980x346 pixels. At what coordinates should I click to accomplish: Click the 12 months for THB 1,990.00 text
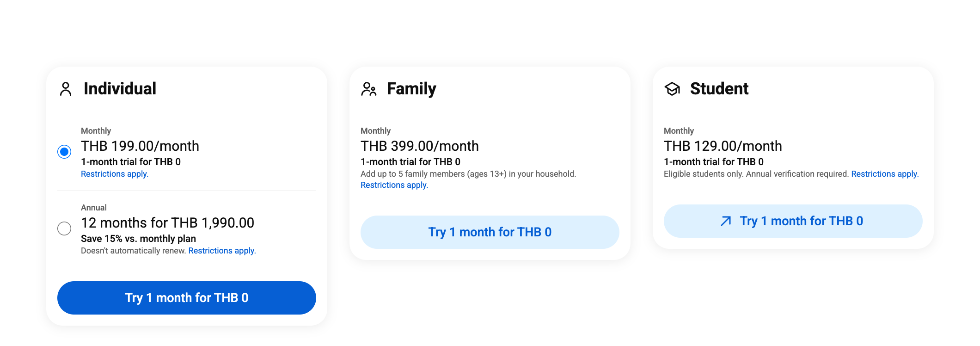coord(167,223)
